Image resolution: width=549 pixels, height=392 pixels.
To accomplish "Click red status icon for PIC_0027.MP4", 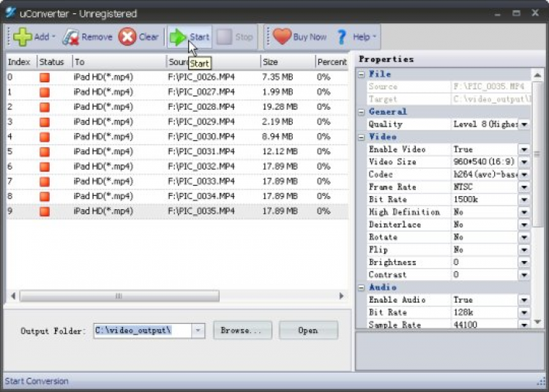I will [45, 92].
